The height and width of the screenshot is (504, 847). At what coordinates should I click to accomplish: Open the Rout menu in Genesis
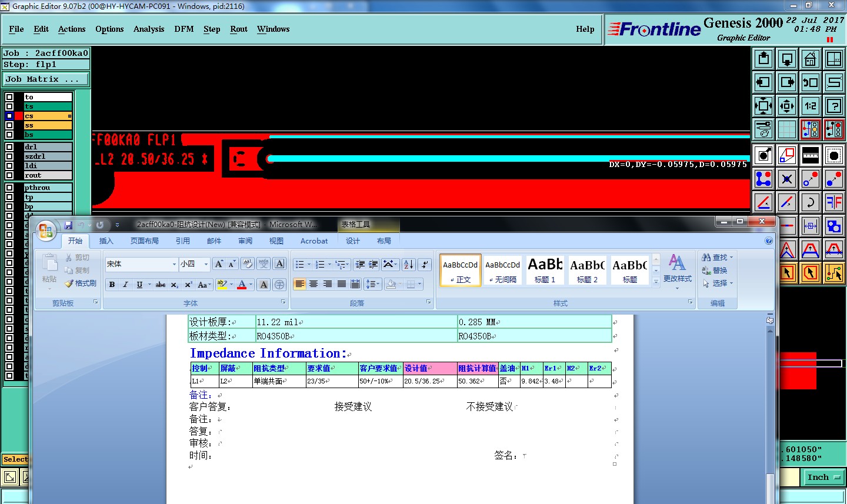239,29
